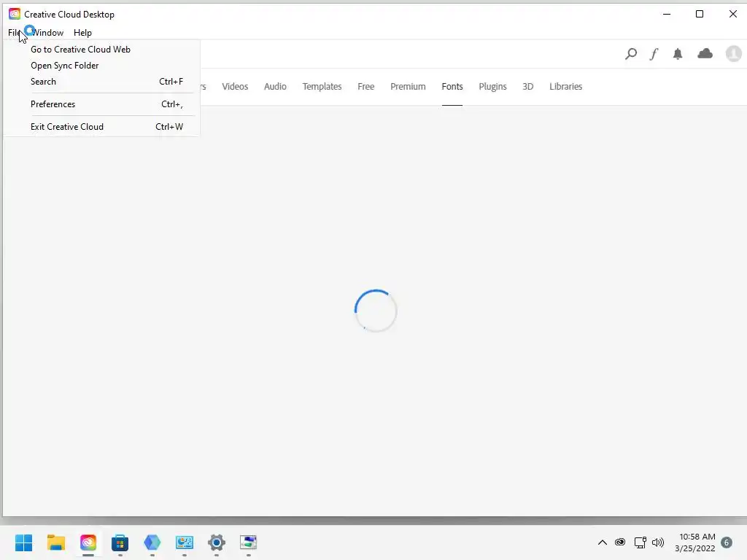
Task: Switch to the Videos tab
Action: click(235, 87)
